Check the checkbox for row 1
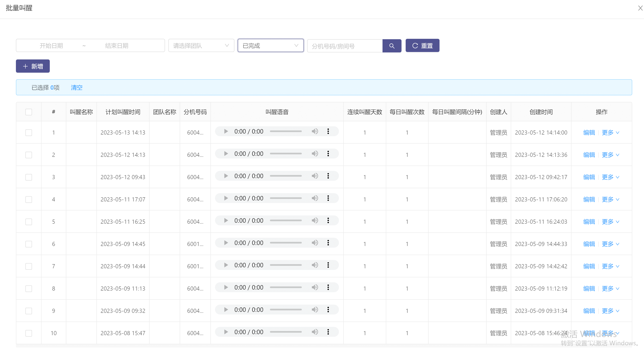This screenshot has width=644, height=350. coord(29,133)
